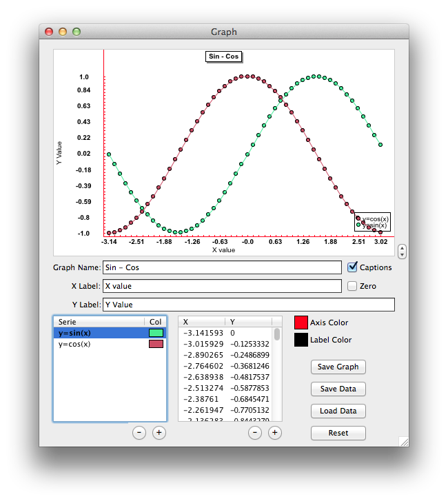This screenshot has height=501, width=448.
Task: Select the y=sin(x) series row
Action: (x=110, y=333)
